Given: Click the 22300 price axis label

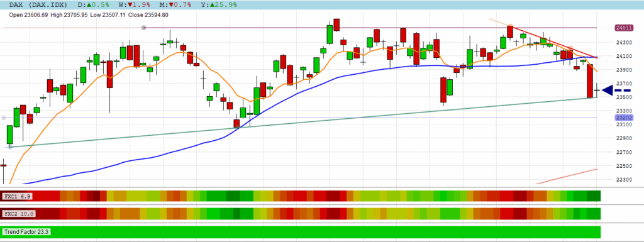Looking at the screenshot, I should (x=625, y=180).
